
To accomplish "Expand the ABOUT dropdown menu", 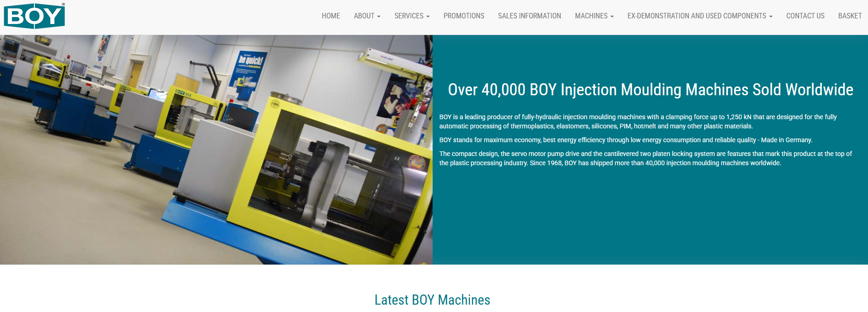I will point(367,16).
